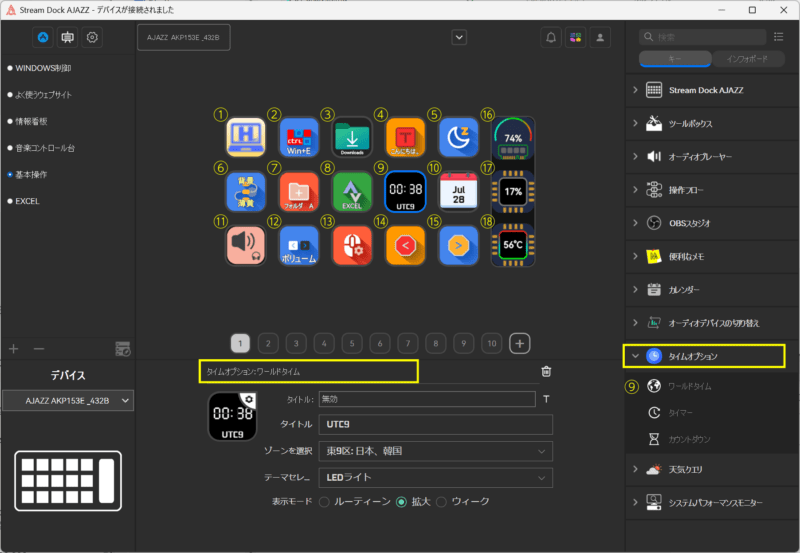The width and height of the screenshot is (800, 553).
Task: Go to page 5
Action: pos(352,343)
